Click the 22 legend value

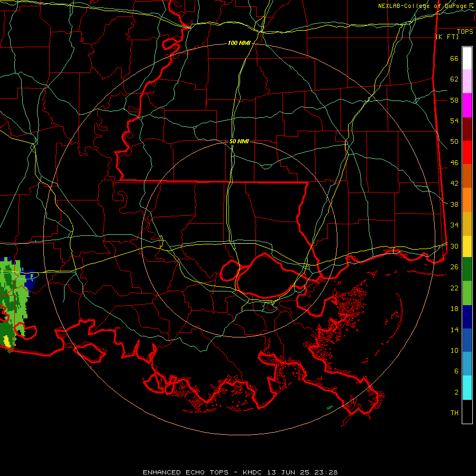click(x=454, y=288)
